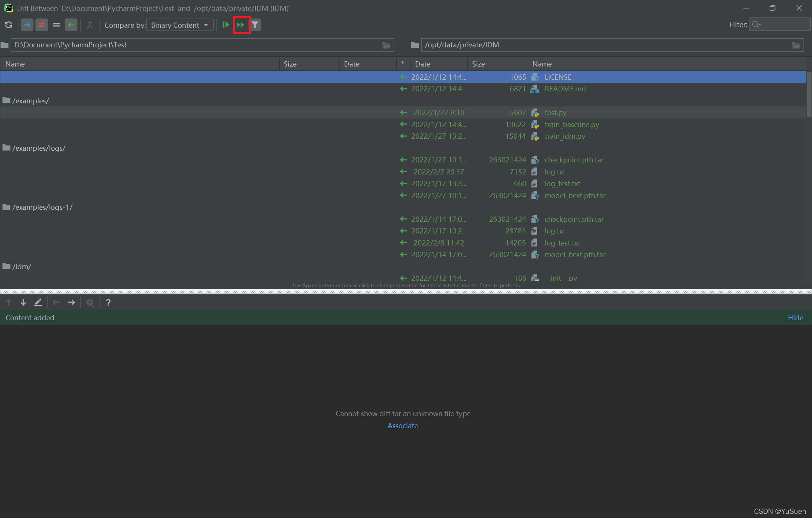Click the help question mark icon
The height and width of the screenshot is (518, 812).
108,302
